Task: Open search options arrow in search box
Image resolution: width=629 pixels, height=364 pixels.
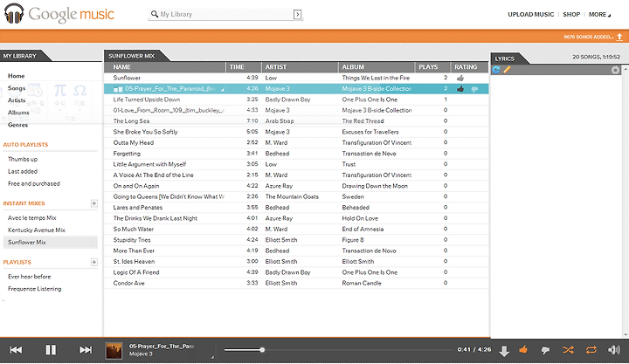Action: pos(298,15)
